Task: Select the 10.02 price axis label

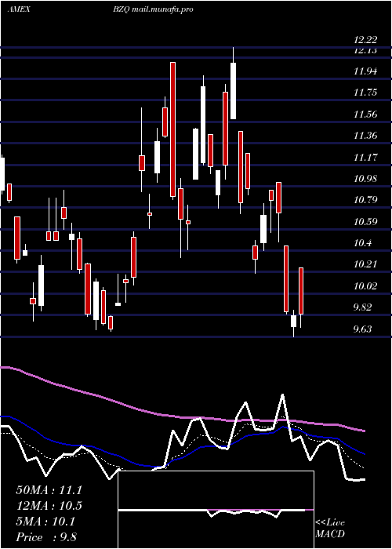Action: [365, 286]
